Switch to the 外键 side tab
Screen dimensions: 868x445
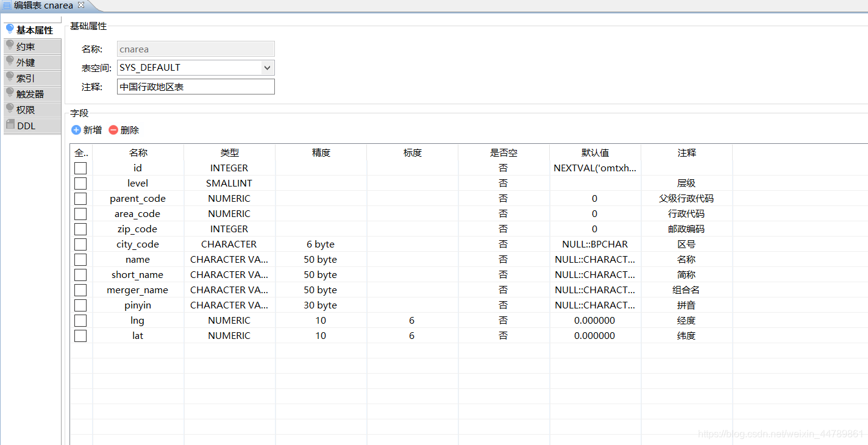pyautogui.click(x=32, y=62)
